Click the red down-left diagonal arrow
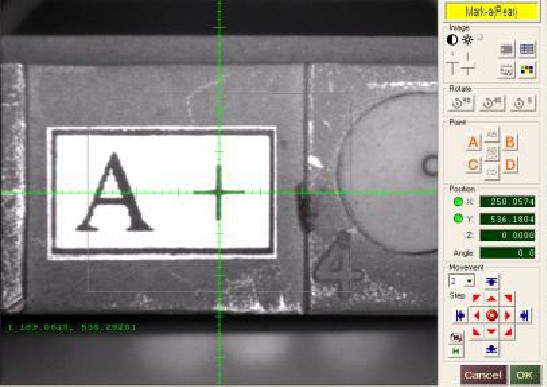This screenshot has height=387, width=547. (x=476, y=332)
